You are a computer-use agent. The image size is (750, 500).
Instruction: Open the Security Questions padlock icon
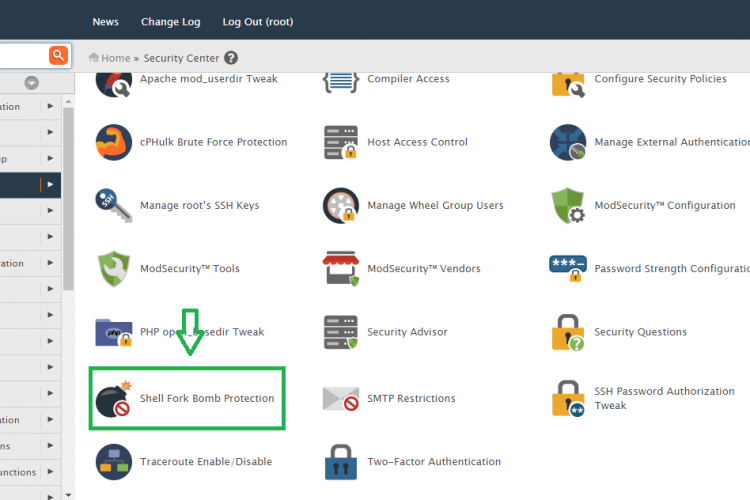coord(568,332)
